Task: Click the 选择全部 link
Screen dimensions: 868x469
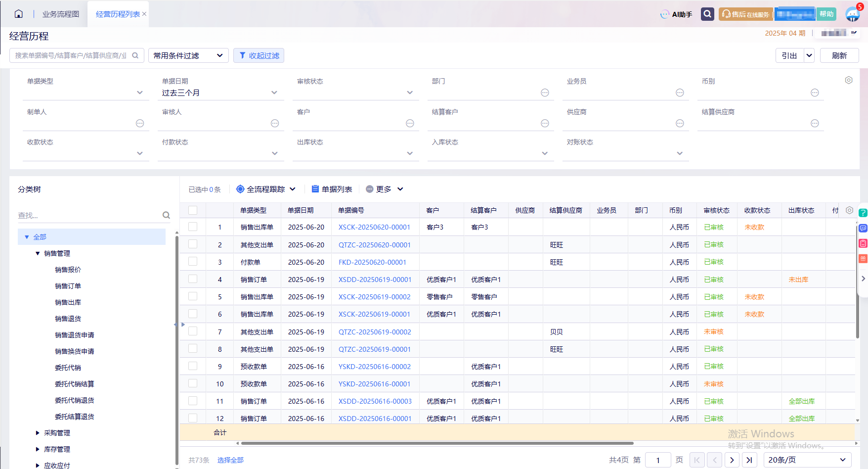Action: (x=230, y=460)
